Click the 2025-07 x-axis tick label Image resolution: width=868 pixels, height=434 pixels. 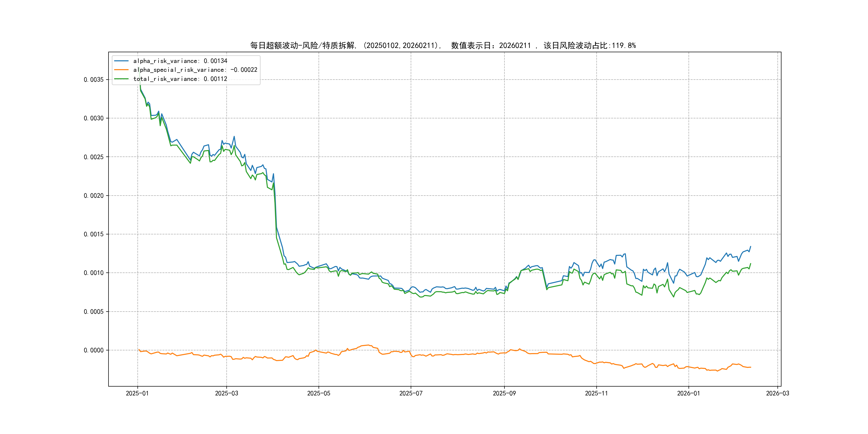[411, 393]
